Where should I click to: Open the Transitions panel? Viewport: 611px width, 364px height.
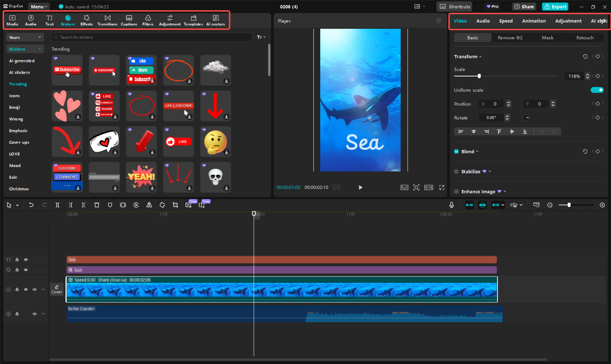[x=107, y=20]
